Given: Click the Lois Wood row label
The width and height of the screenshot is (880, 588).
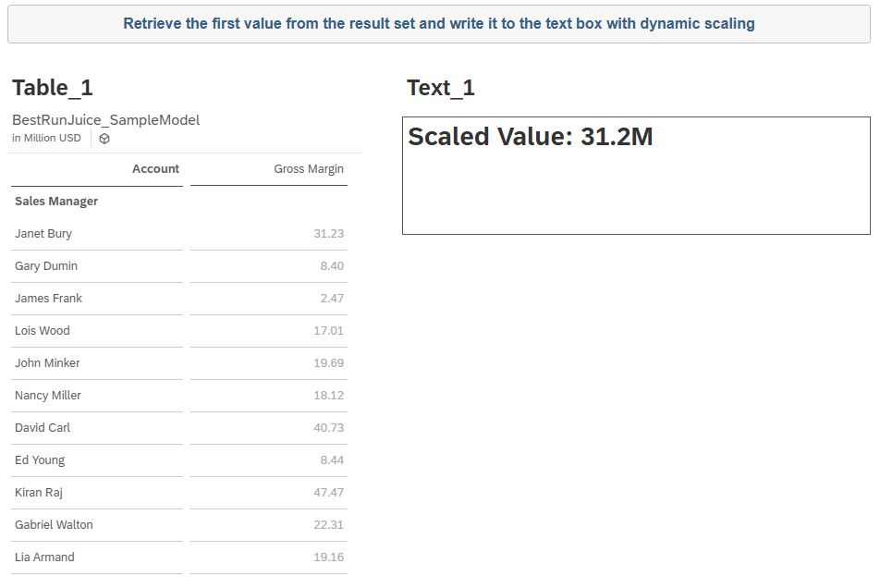Looking at the screenshot, I should [x=43, y=331].
